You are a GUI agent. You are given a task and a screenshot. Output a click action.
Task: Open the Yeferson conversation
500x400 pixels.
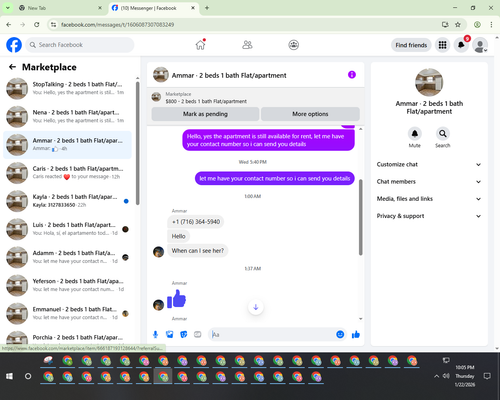coord(67,285)
